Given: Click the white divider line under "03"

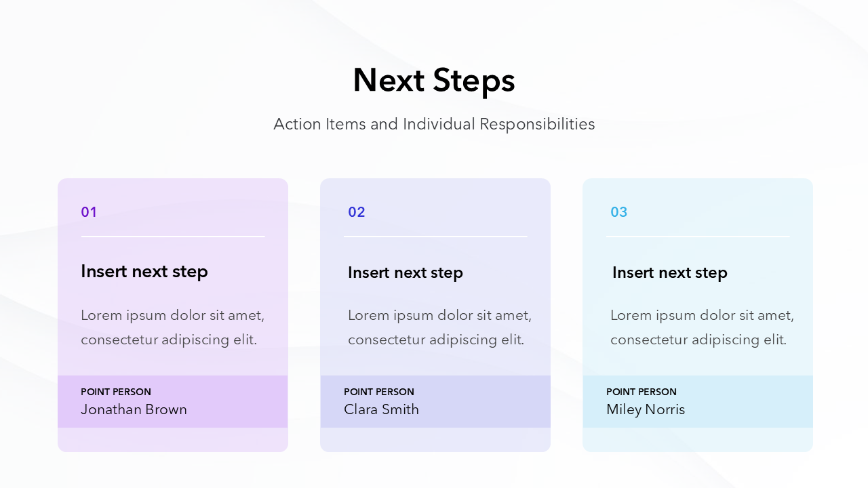Looking at the screenshot, I should (x=698, y=237).
